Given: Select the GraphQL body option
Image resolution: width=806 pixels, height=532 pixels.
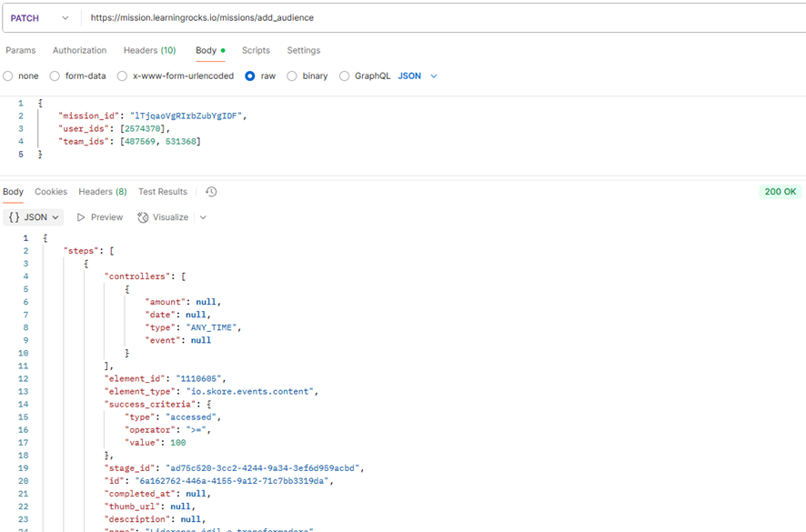Looking at the screenshot, I should [344, 76].
